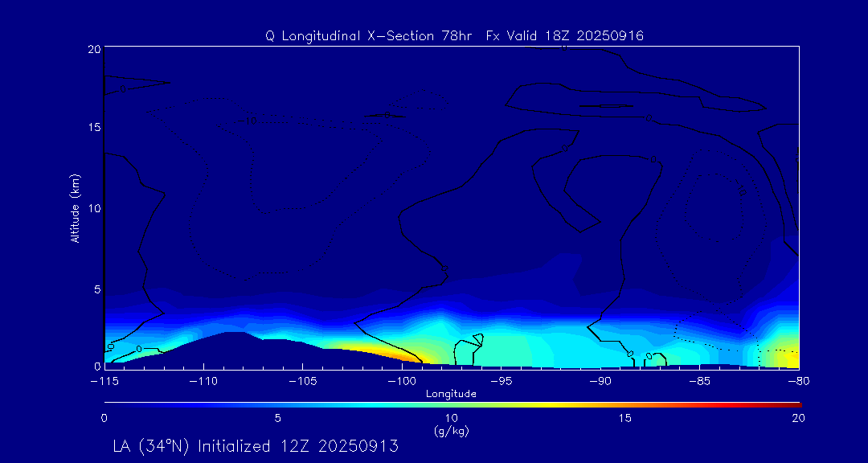Click the "(g/kg)" colorbar units label
The width and height of the screenshot is (868, 463).
[451, 430]
